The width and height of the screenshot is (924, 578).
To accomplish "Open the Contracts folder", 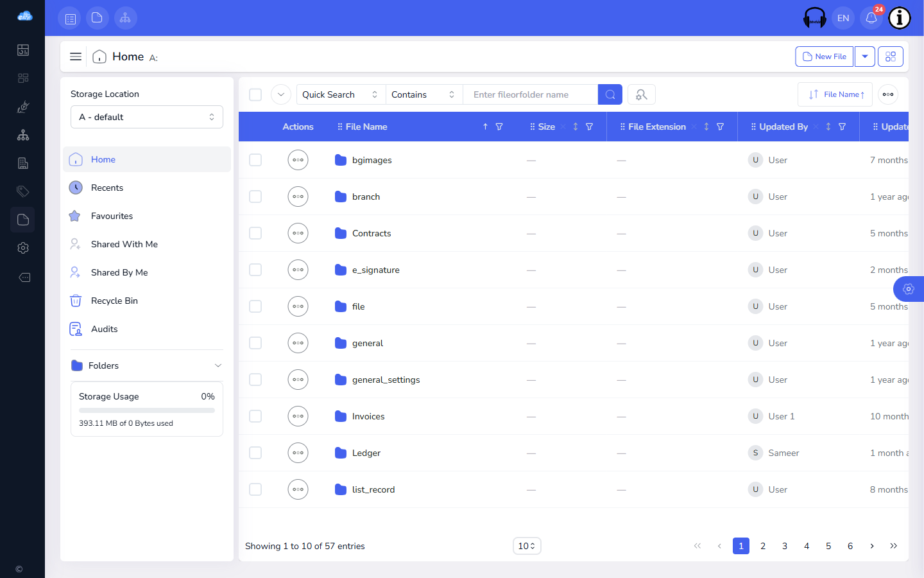I will [372, 233].
